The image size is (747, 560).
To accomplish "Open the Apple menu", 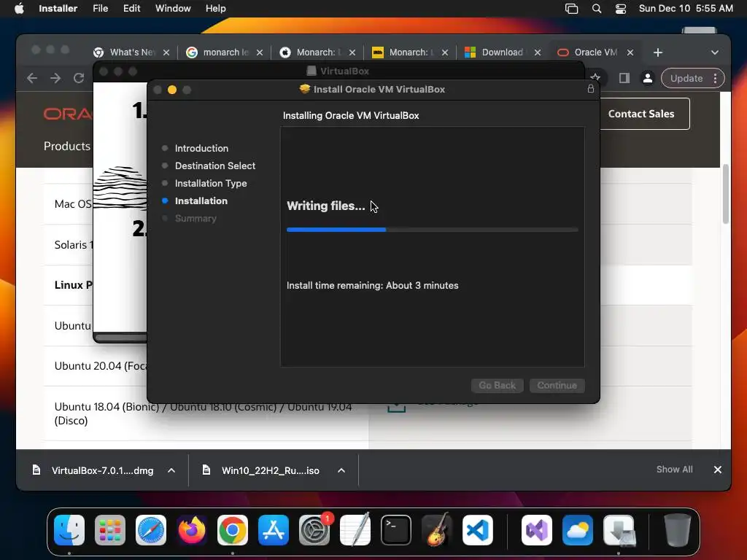I will 19,9.
